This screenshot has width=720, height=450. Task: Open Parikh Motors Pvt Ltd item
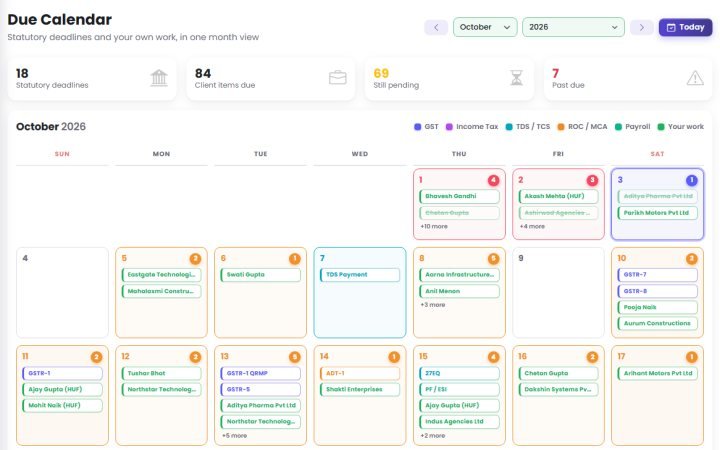point(658,213)
